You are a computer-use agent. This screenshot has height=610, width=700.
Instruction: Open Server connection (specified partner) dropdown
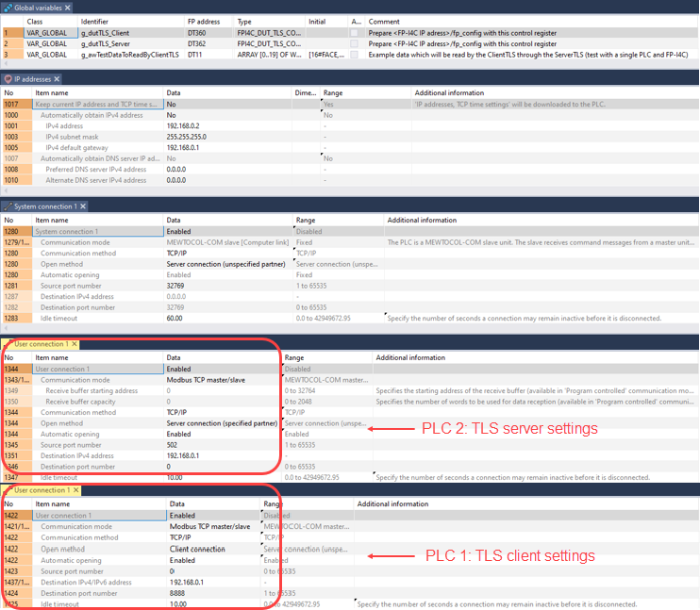coord(223,423)
